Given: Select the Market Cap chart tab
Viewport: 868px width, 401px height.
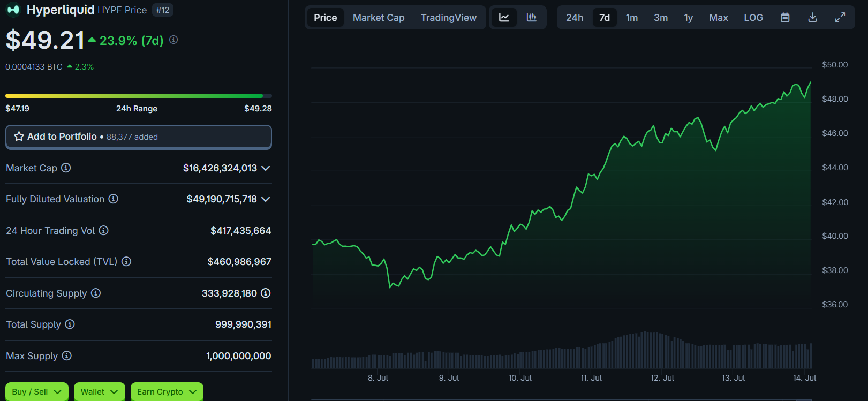Looking at the screenshot, I should click(x=379, y=18).
